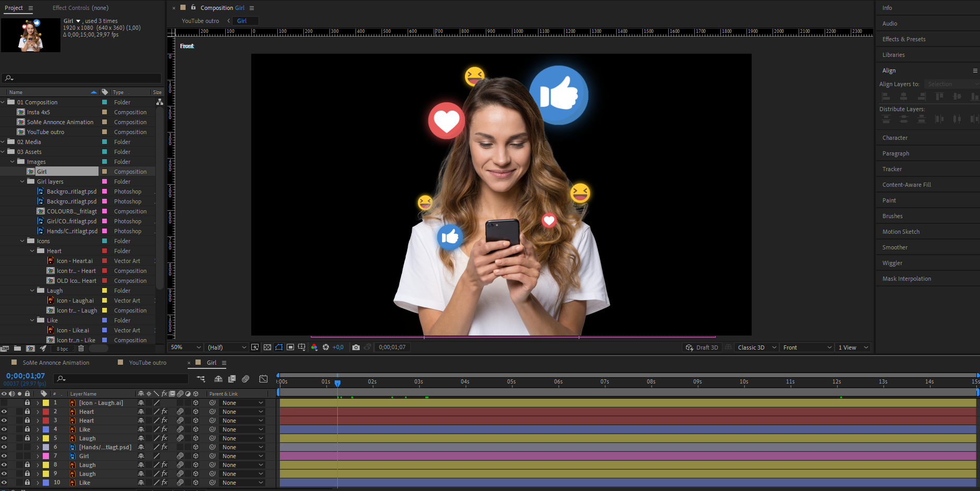Open the Front 3D view dropdown

pos(807,348)
